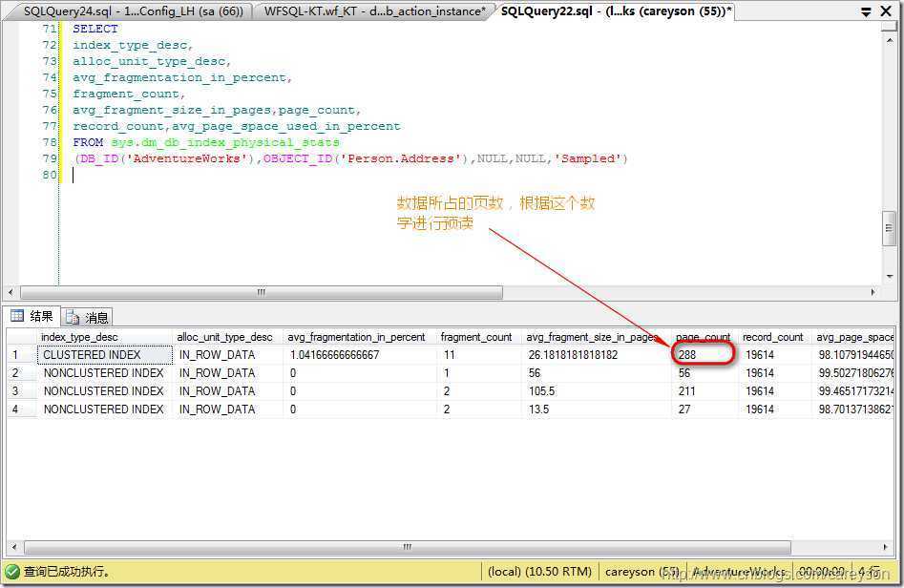Click the messages page icon on 消息 tab
Viewport: 904px width, 588px height.
(x=72, y=317)
